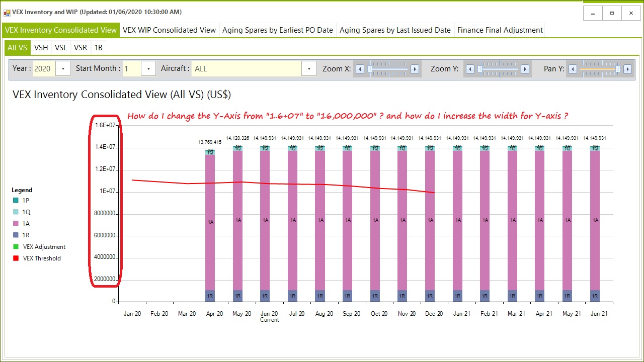This screenshot has width=644, height=362.
Task: Click the chart title VEX Inventory Consolidated View (All VS)
Action: tap(122, 95)
